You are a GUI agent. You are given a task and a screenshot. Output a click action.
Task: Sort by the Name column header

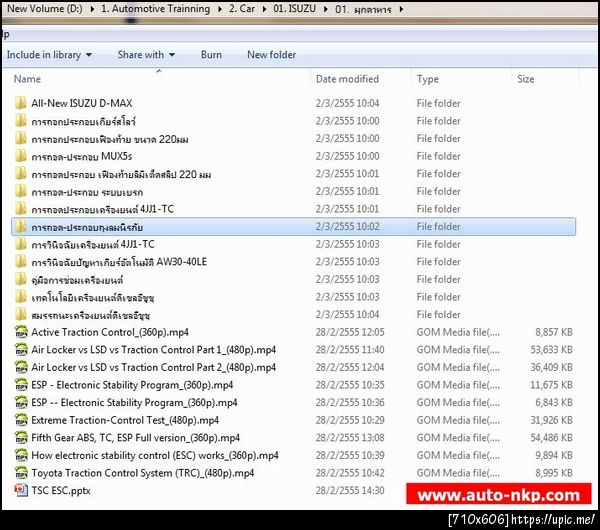(27, 79)
